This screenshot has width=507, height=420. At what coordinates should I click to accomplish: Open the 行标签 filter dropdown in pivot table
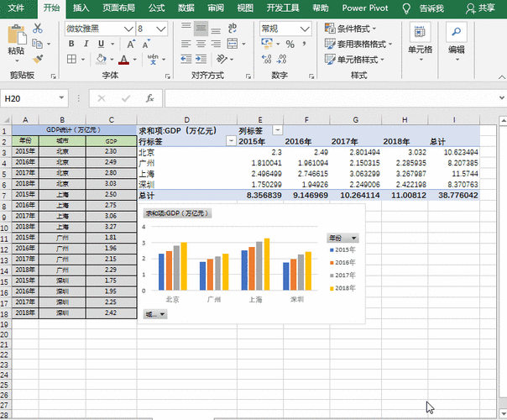pyautogui.click(x=231, y=141)
